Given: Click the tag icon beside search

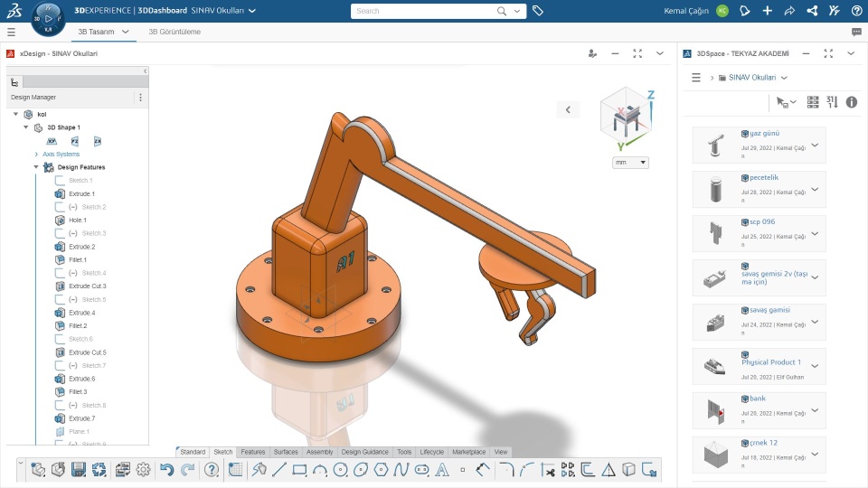Looking at the screenshot, I should 537,11.
